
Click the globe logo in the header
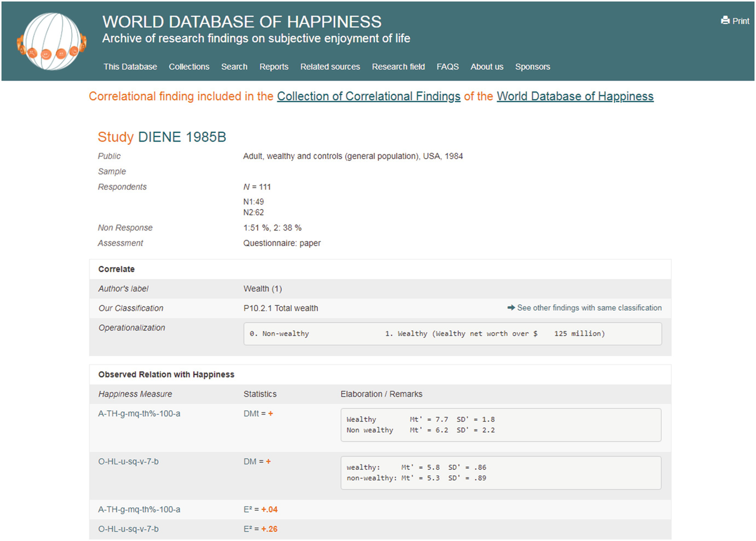pos(52,42)
